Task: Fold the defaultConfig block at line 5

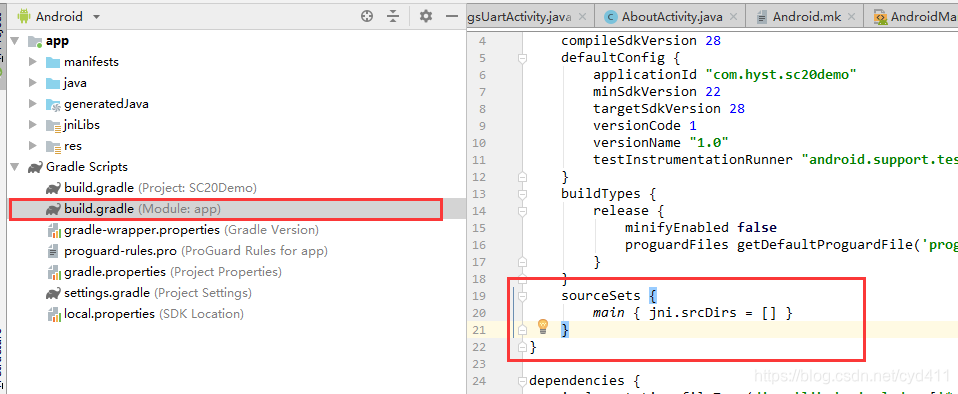Action: point(522,58)
